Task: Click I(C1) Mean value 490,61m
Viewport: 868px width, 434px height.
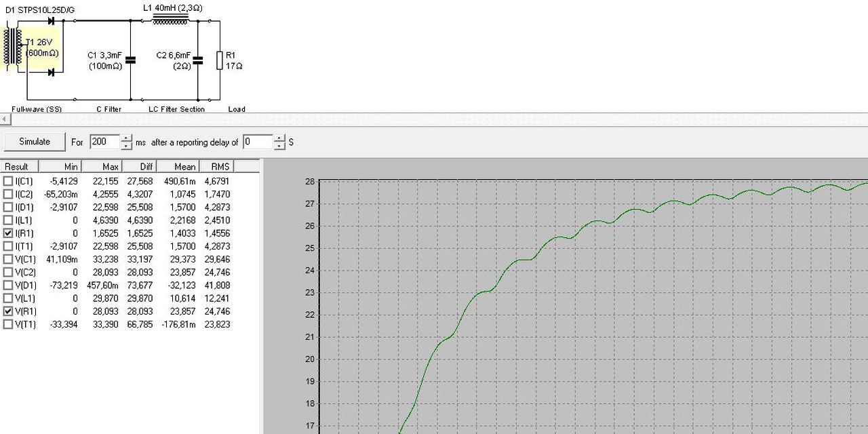Action: pos(180,181)
